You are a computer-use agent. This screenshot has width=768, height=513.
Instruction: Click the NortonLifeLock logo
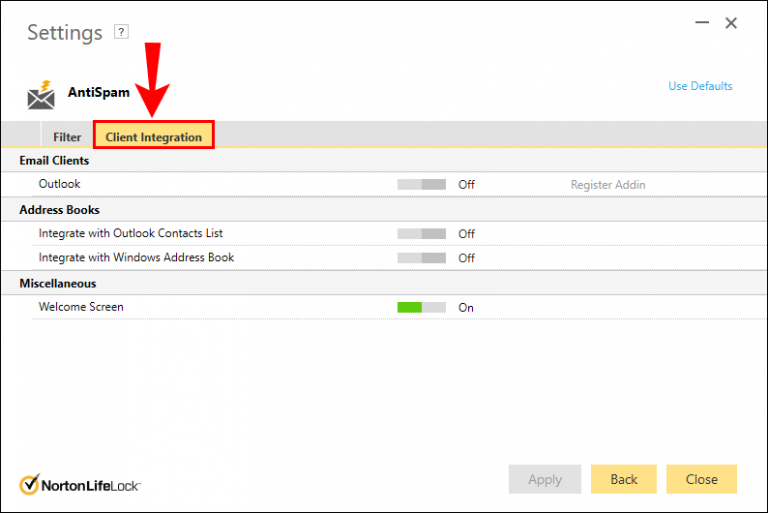pos(80,485)
